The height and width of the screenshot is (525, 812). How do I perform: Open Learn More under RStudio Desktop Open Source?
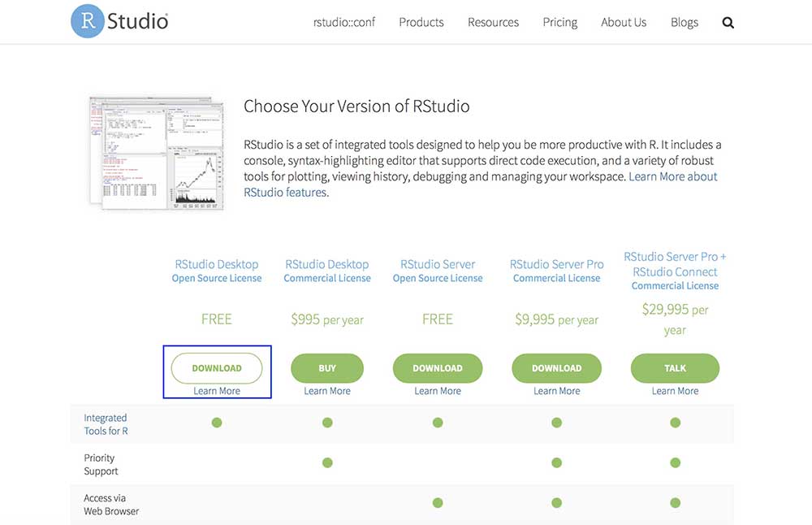pos(217,391)
